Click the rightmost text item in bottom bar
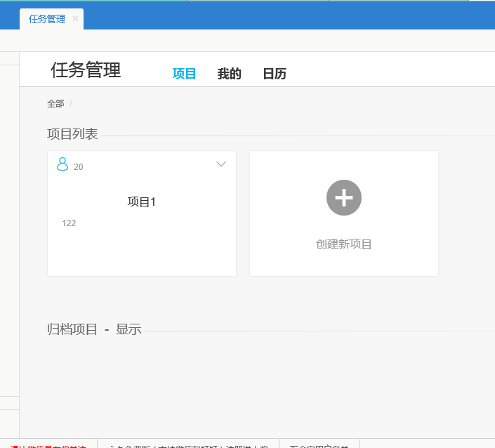The width and height of the screenshot is (495, 448). pyautogui.click(x=319, y=445)
